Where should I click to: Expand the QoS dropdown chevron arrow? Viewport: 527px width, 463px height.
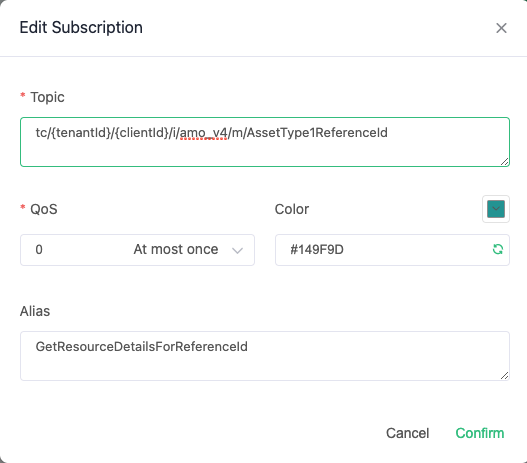237,250
